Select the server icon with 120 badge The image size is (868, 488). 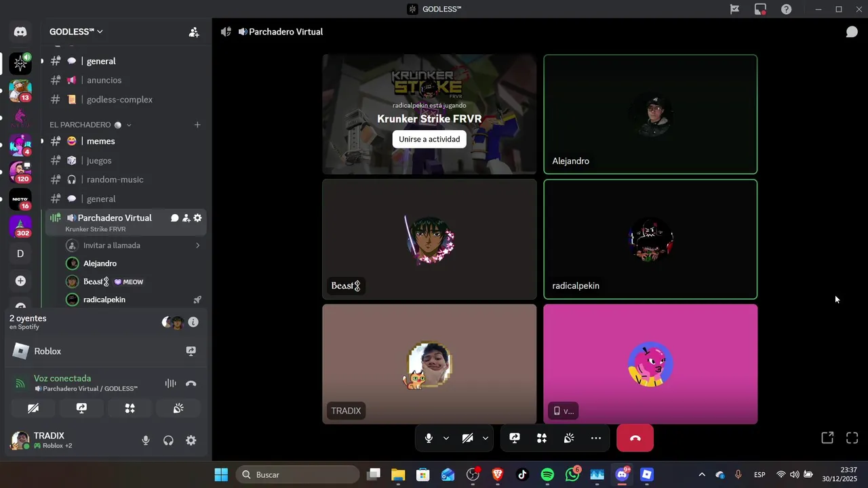[20, 171]
